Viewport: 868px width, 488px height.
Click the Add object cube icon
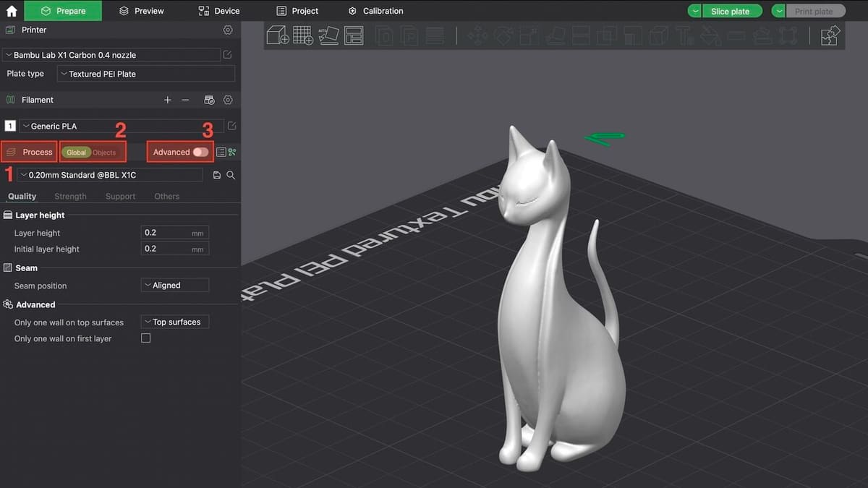click(278, 35)
